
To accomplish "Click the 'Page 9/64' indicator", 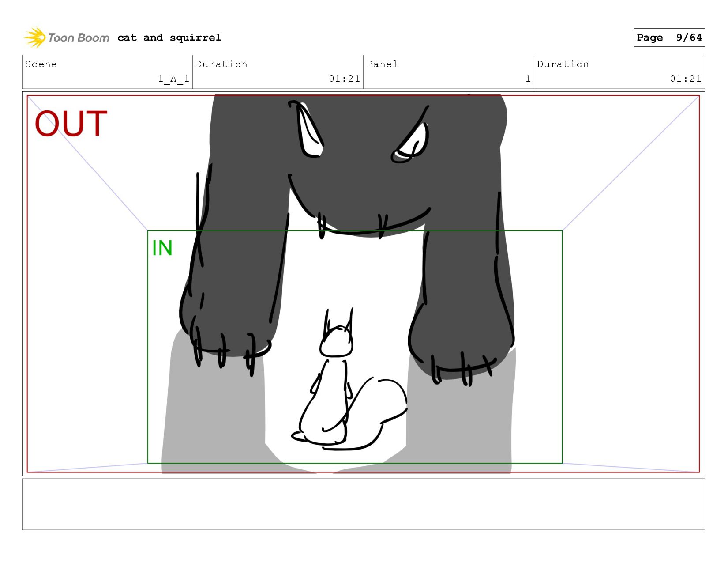I will (x=669, y=38).
